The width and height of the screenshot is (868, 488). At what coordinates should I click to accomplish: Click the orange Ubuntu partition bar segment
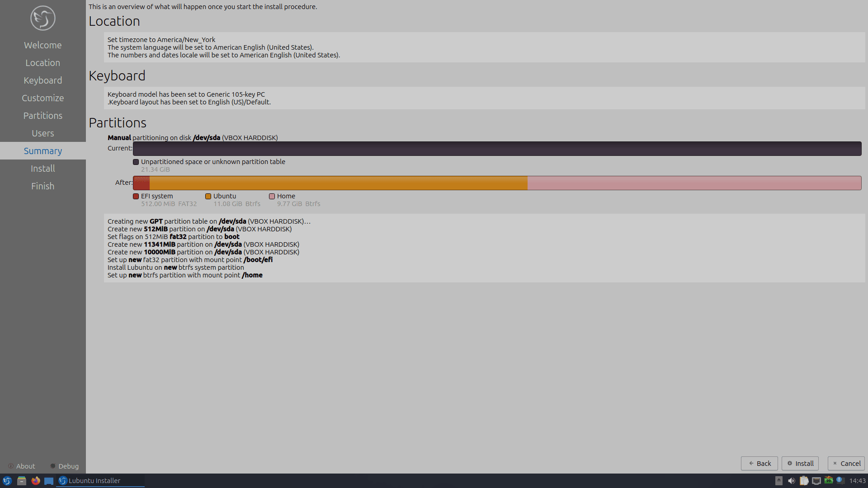(x=338, y=183)
